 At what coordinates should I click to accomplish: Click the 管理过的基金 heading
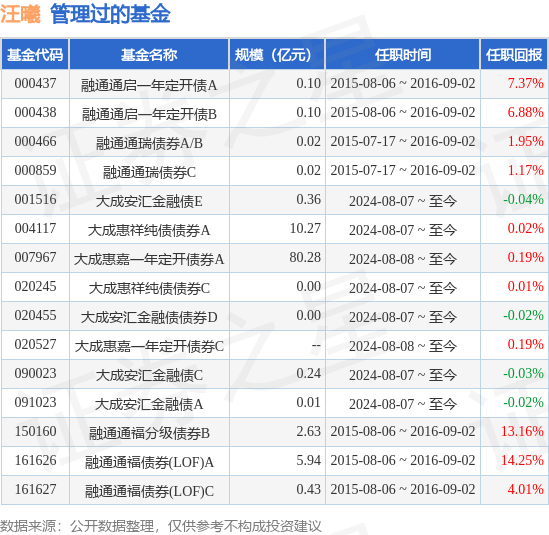[110, 14]
